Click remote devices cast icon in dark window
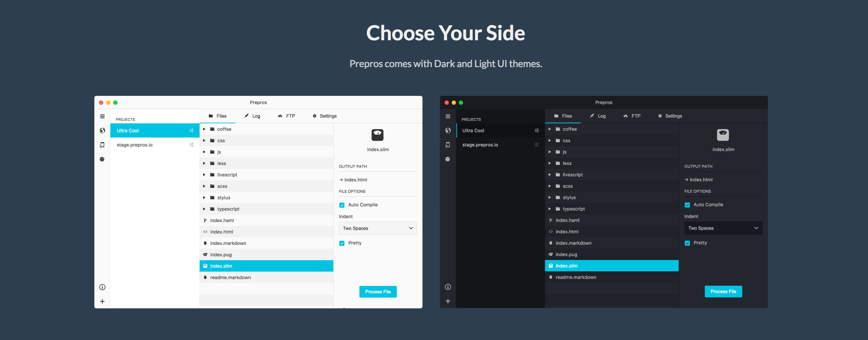The image size is (868, 340). tap(448, 145)
